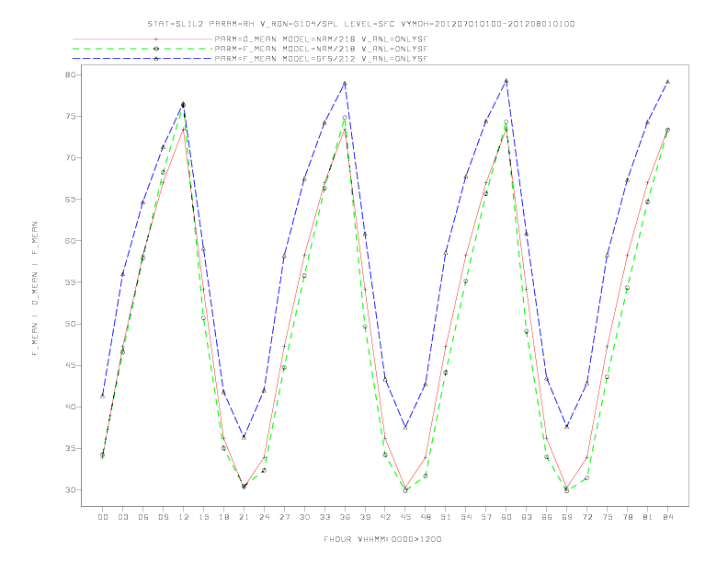Viewport: 728px width, 563px height.
Task: Click blue GFS triangle marker at hour 84
Action: 667,82
